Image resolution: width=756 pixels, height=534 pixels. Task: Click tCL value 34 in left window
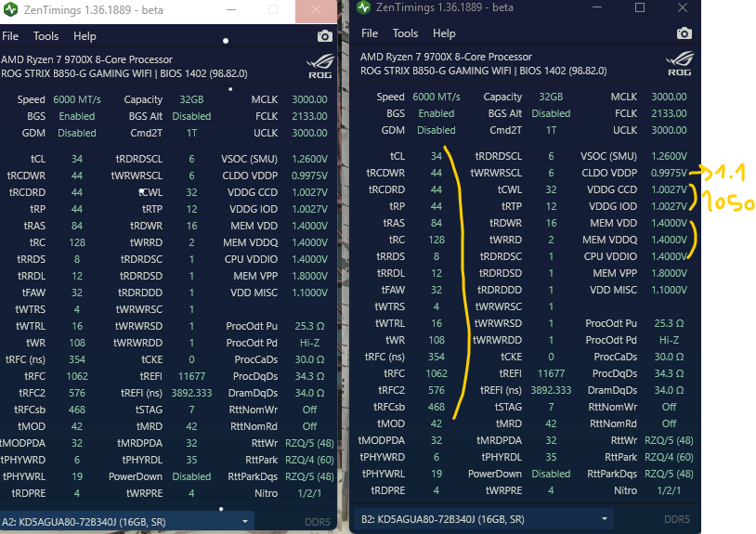point(77,159)
